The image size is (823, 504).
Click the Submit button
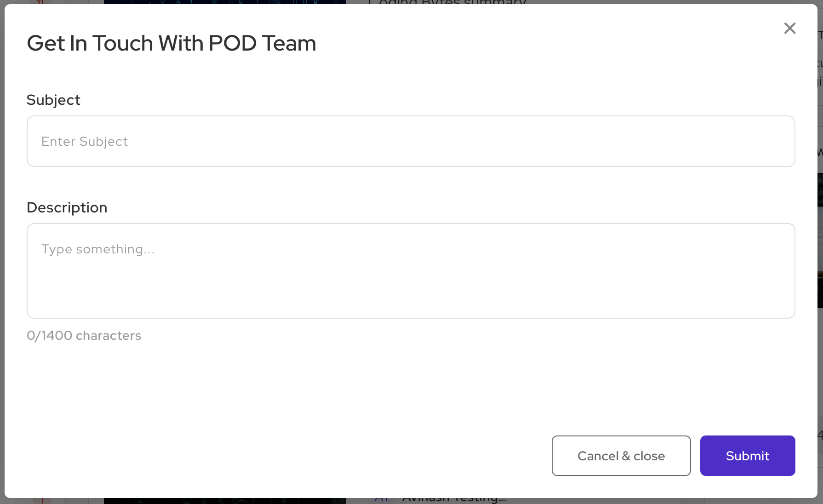[748, 456]
